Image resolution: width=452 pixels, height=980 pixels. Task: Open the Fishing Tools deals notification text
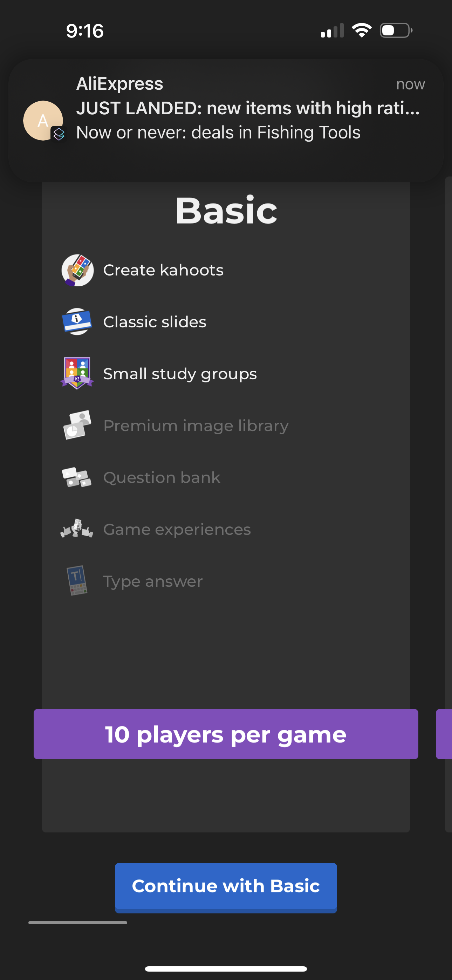[x=219, y=133]
